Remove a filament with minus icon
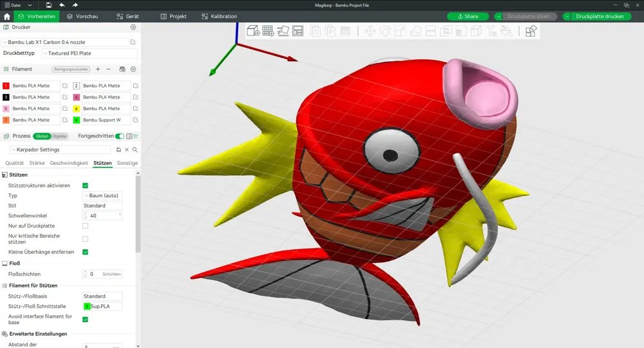Screen dimensions: 644x348 pos(108,69)
